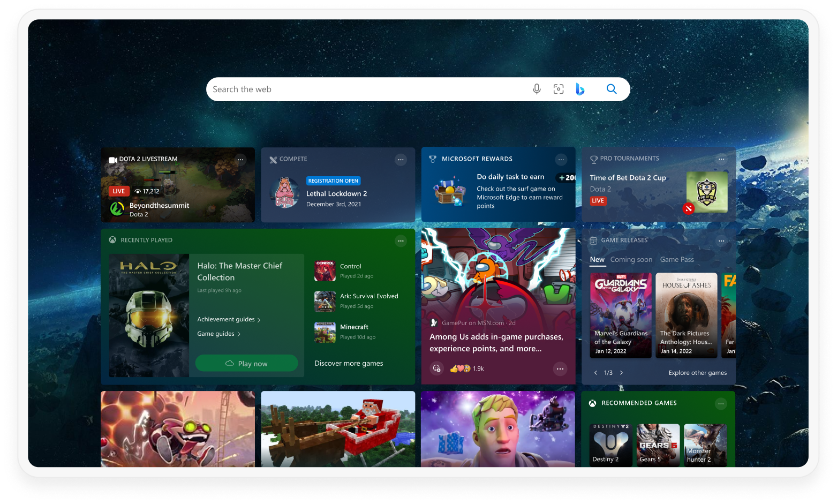Click the voice search microphone icon

[537, 89]
